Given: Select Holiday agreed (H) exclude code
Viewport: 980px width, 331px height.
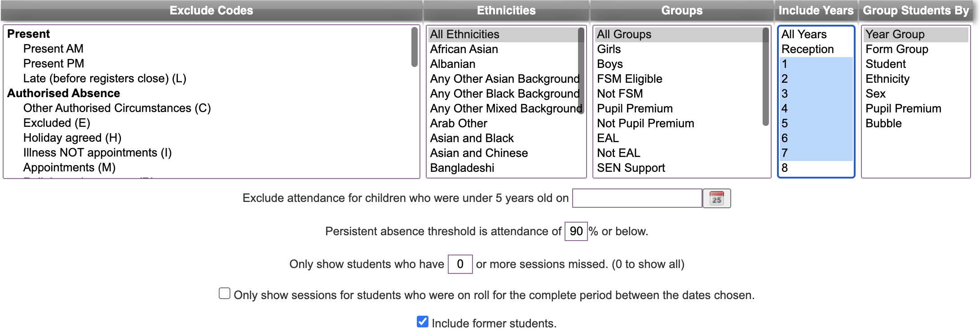Looking at the screenshot, I should pos(72,138).
